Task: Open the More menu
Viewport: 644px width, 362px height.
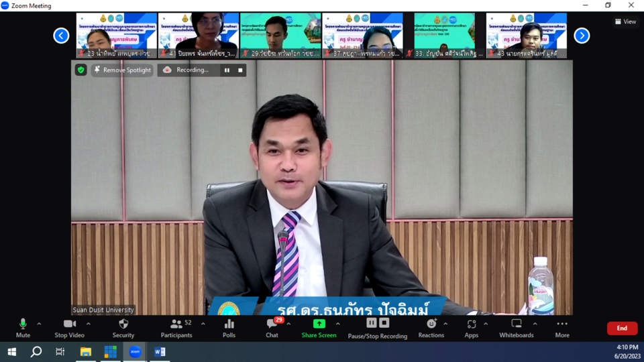Action: pos(562,327)
